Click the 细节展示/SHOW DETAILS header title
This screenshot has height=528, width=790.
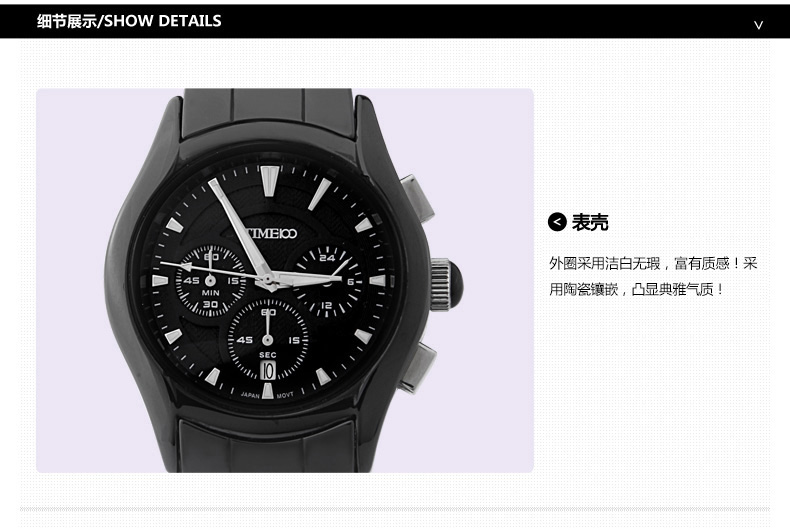point(129,21)
